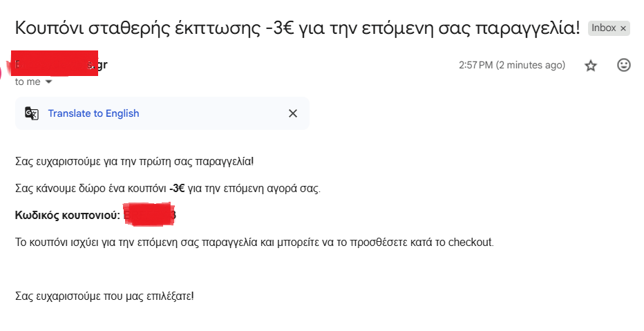Click the redacted coupon code

pos(148,215)
